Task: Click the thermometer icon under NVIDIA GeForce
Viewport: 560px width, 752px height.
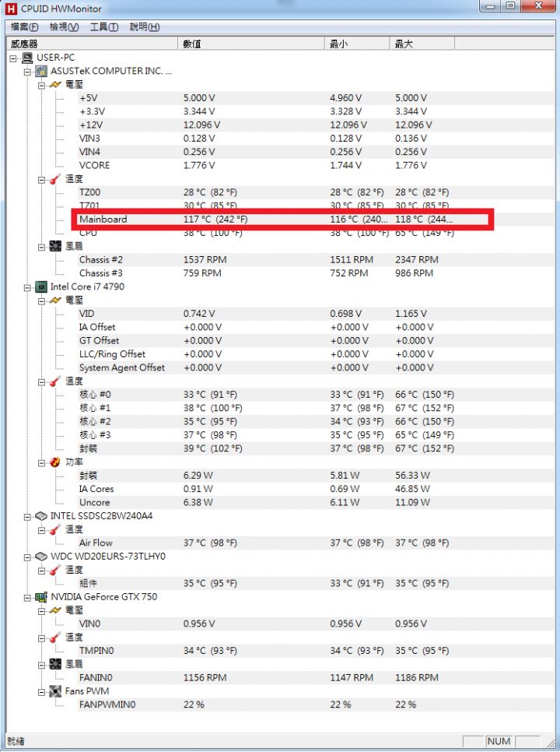Action: (x=55, y=638)
